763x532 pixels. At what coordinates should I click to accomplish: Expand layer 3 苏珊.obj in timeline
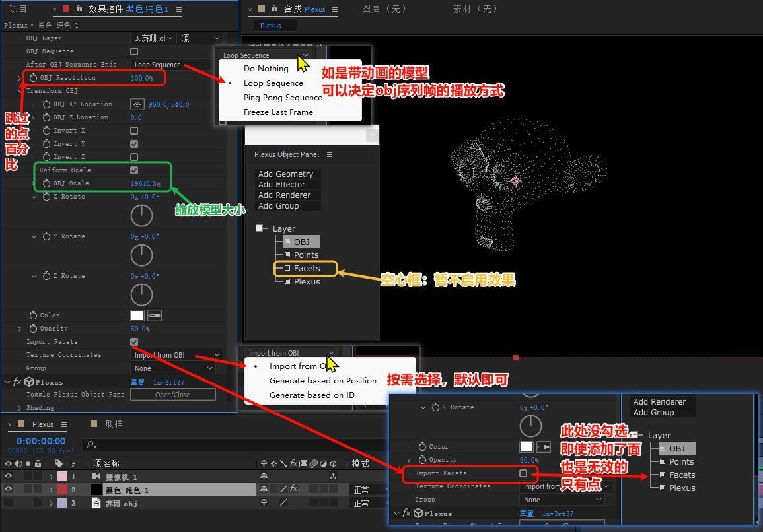coord(51,503)
